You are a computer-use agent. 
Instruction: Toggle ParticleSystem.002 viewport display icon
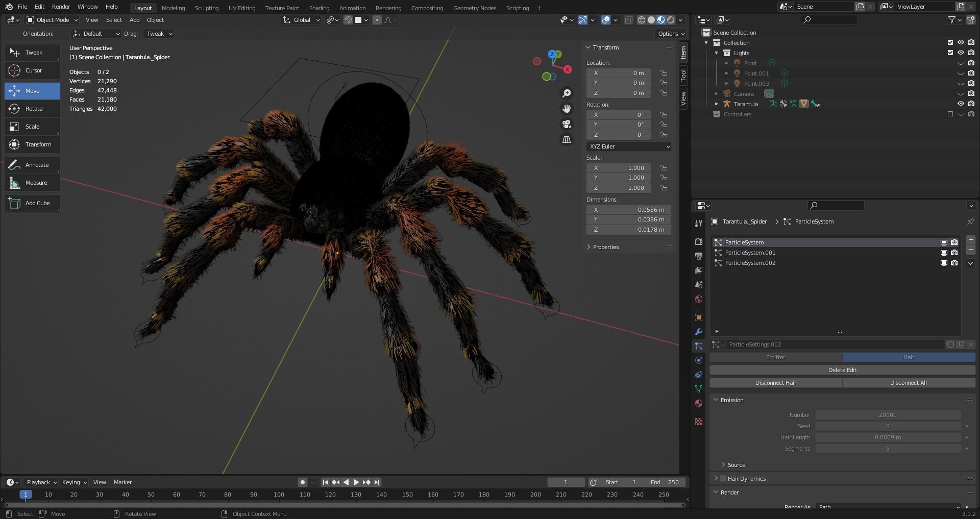[944, 263]
